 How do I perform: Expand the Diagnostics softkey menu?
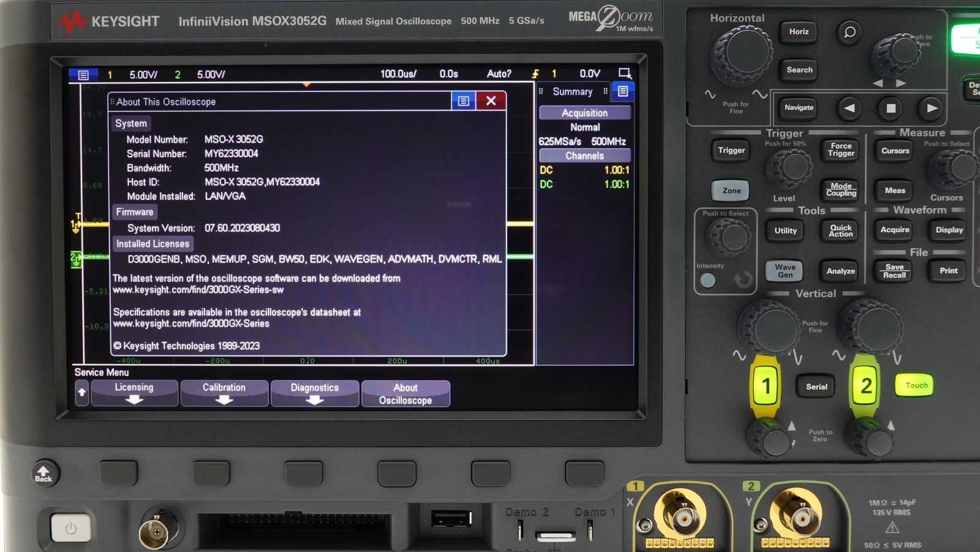[x=315, y=393]
